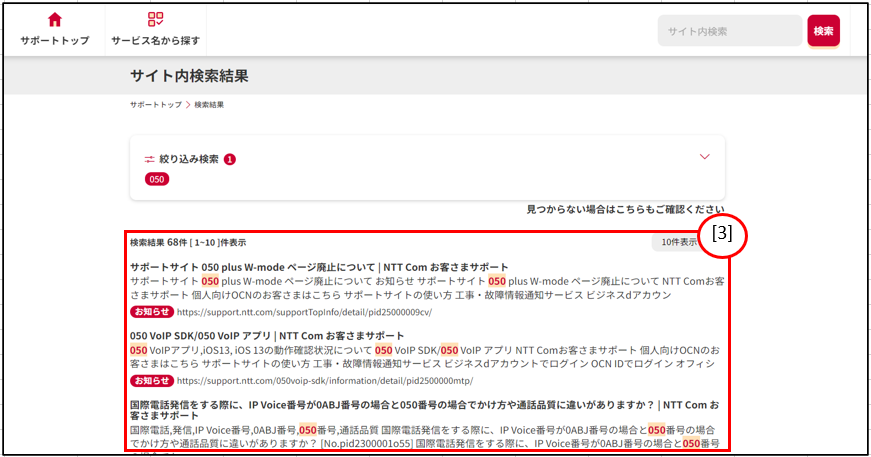This screenshot has height=457, width=871.
Task: Expand the 絞り込み検索 chevron
Action: coord(704,157)
